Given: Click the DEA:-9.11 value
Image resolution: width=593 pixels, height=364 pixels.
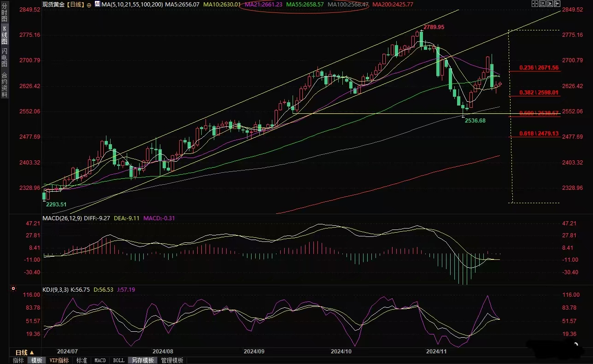Looking at the screenshot, I should click(x=127, y=218).
